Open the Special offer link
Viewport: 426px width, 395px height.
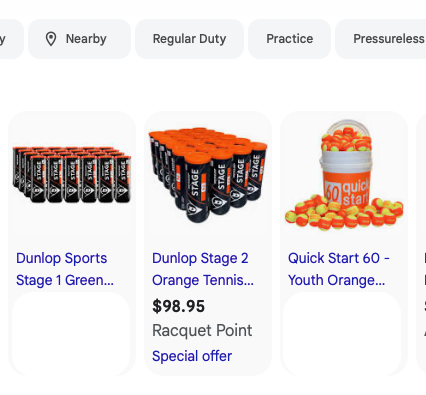point(192,356)
